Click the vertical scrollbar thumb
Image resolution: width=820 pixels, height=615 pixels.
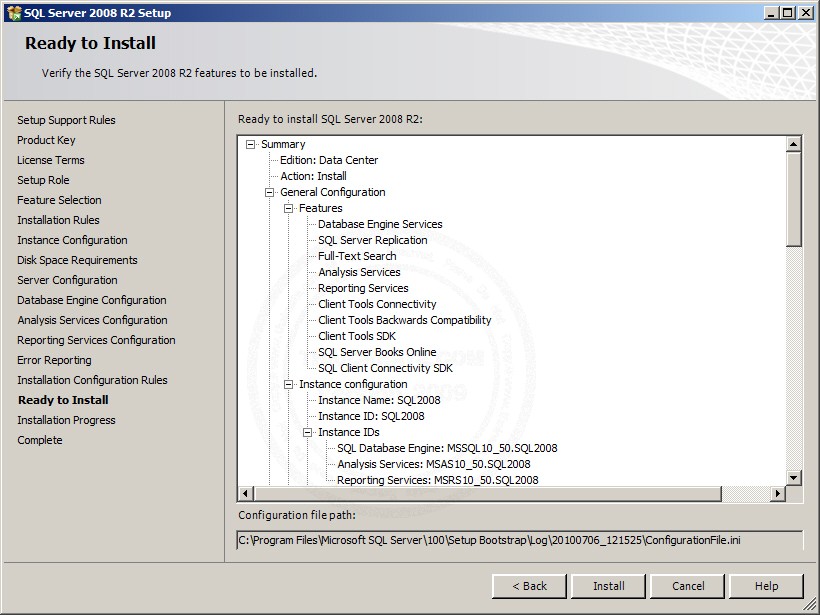click(793, 199)
